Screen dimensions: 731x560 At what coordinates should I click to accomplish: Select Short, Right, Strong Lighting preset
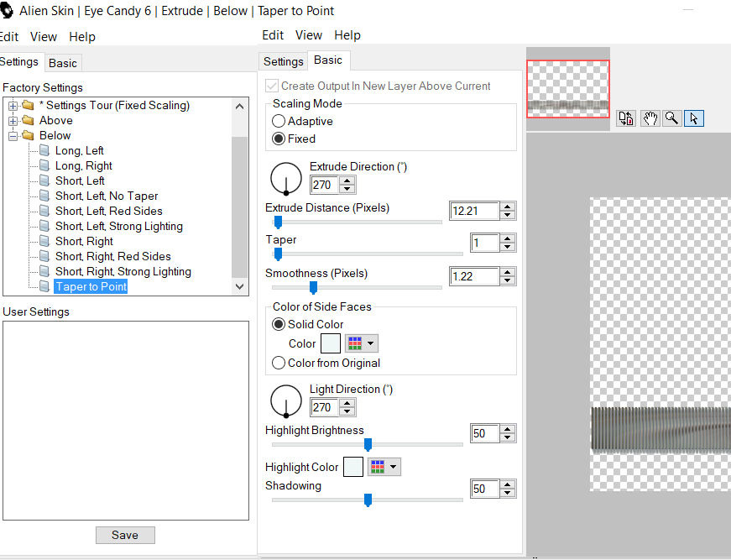pos(123,271)
